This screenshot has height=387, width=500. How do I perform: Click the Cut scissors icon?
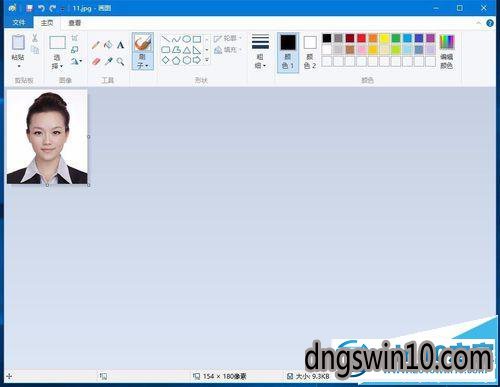pos(35,38)
